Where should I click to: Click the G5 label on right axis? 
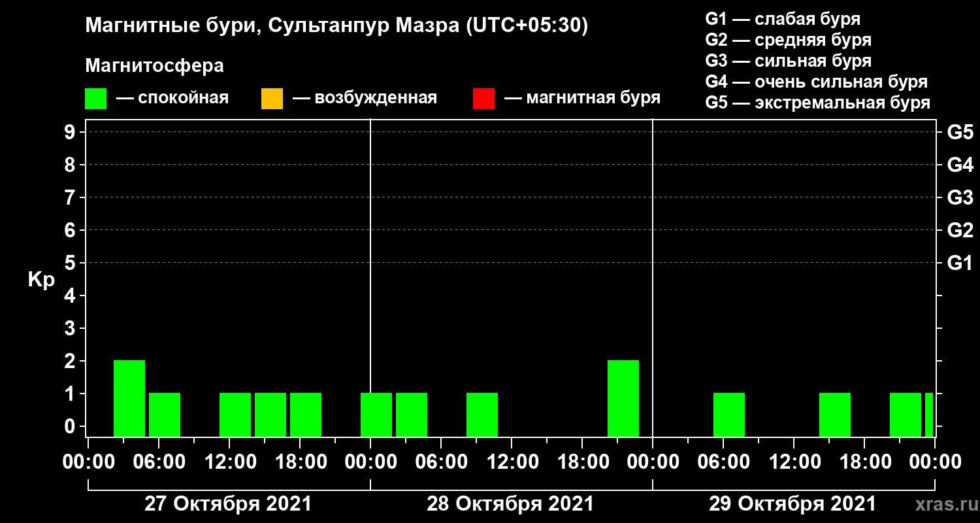pos(960,132)
